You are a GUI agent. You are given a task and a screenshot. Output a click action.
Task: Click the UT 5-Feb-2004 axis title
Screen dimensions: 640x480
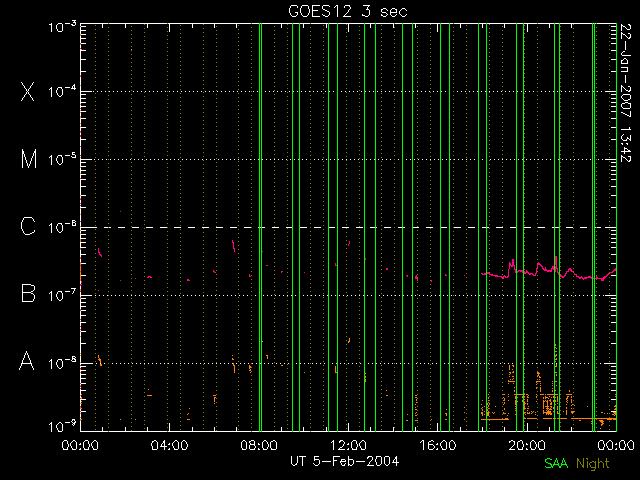(x=344, y=461)
